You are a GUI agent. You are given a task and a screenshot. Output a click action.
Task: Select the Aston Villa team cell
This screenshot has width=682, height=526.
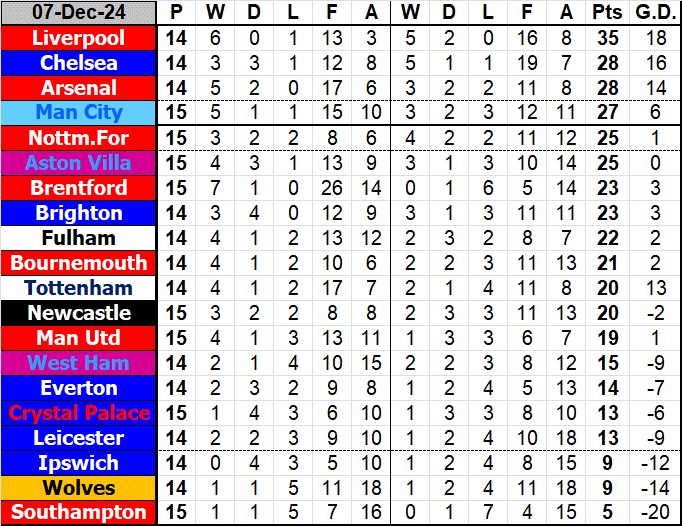[x=79, y=163]
